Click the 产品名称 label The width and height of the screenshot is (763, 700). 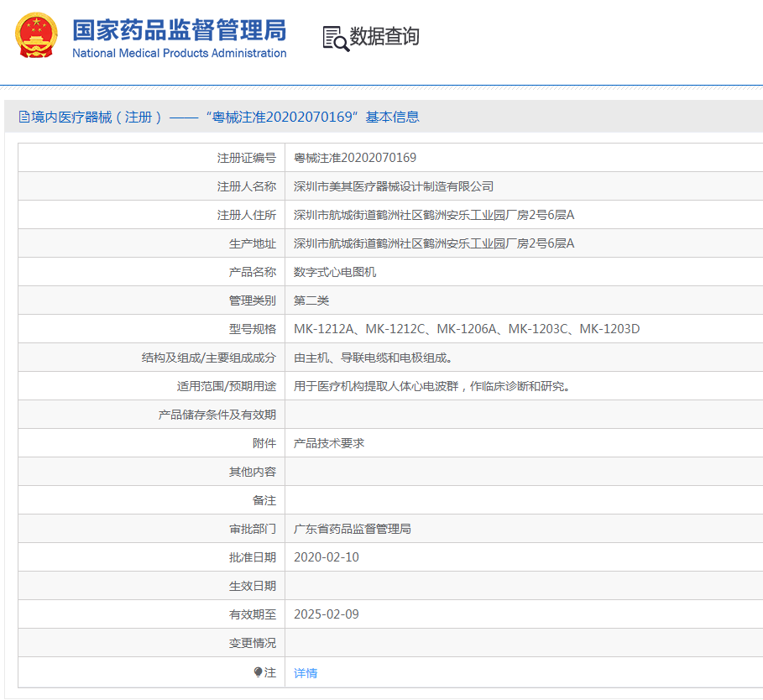pos(252,272)
